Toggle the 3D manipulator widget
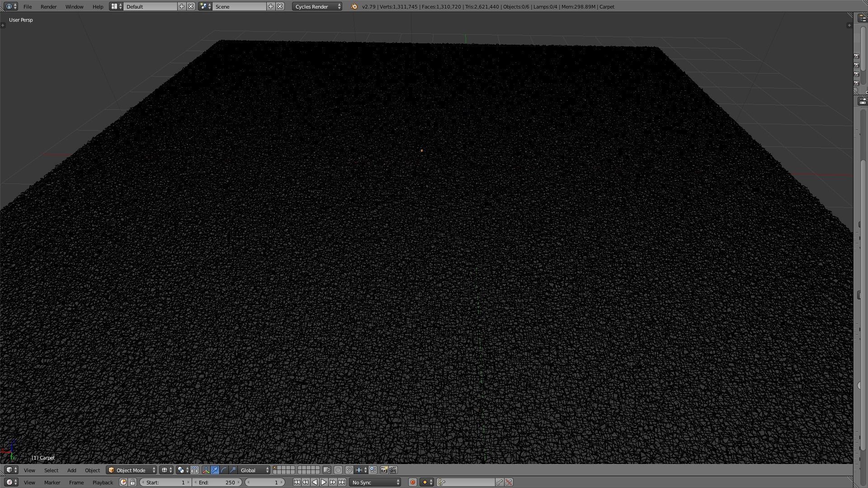Screen dimensions: 868x488 pos(206,470)
